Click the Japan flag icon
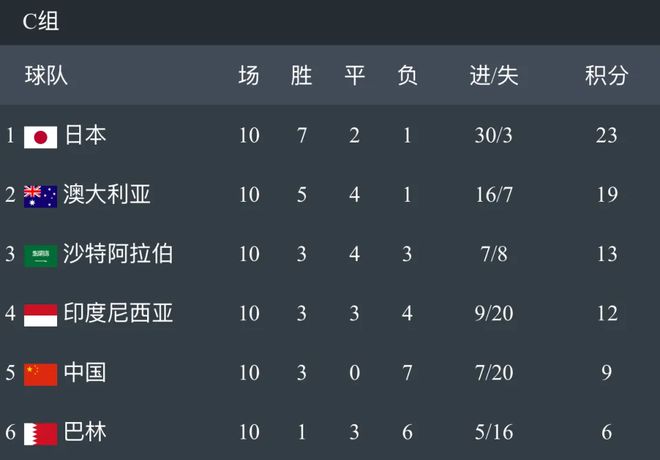The image size is (660, 460). click(40, 136)
